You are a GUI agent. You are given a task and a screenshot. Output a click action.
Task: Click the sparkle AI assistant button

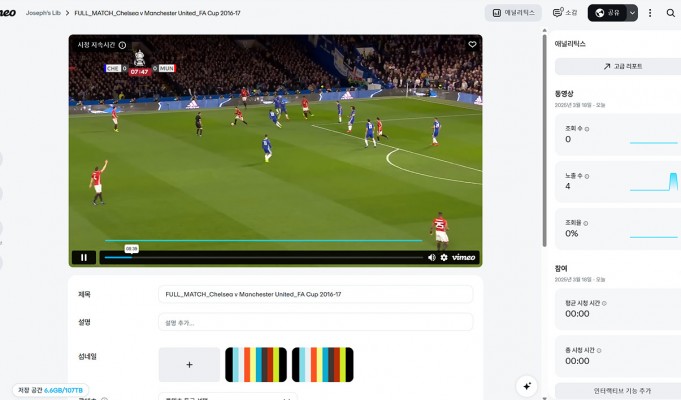(x=527, y=386)
